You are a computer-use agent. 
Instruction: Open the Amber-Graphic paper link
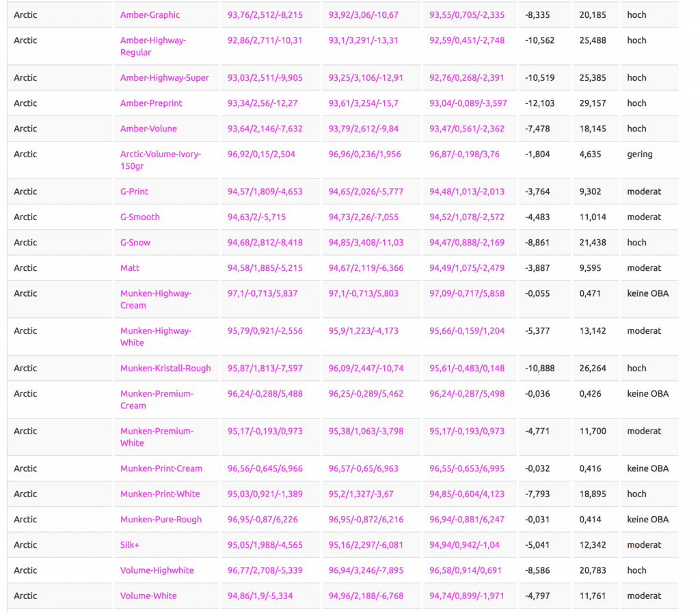tap(150, 15)
